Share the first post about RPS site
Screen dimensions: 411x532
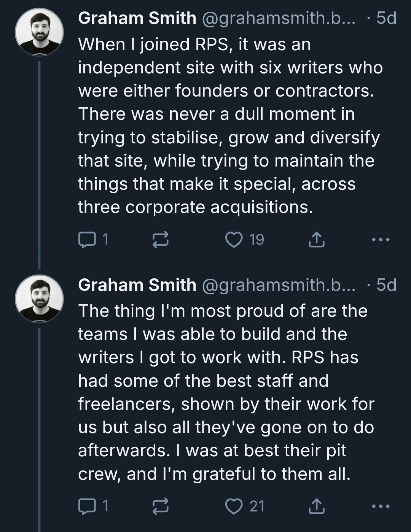[x=316, y=240]
